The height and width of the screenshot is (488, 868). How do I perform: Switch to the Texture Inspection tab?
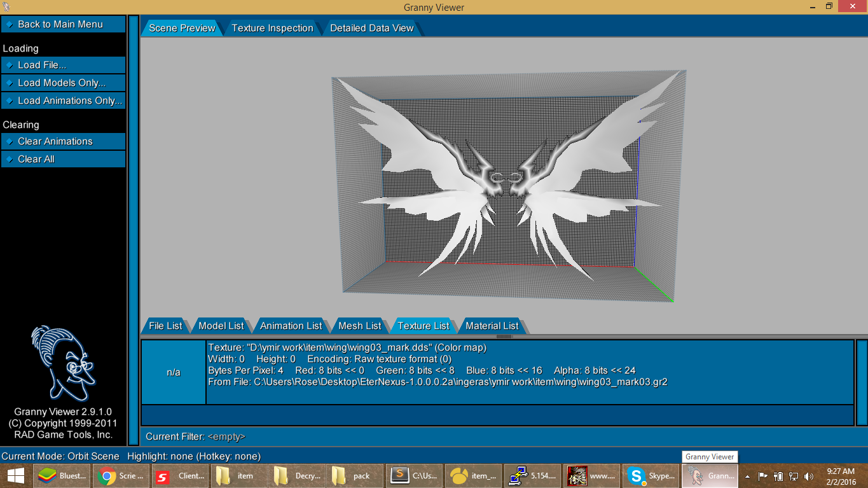(272, 28)
